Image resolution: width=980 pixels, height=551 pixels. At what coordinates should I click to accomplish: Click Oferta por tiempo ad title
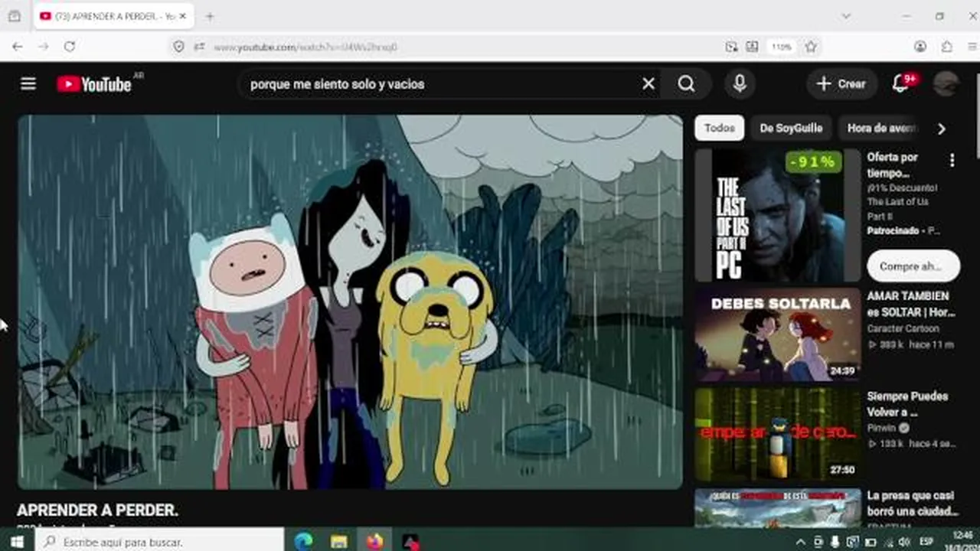(x=893, y=165)
